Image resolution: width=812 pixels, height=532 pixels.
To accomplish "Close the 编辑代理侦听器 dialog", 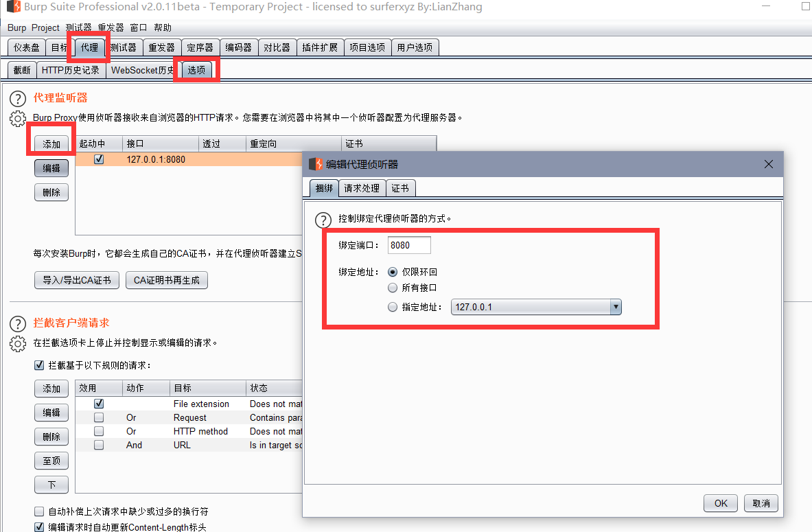I will point(769,165).
